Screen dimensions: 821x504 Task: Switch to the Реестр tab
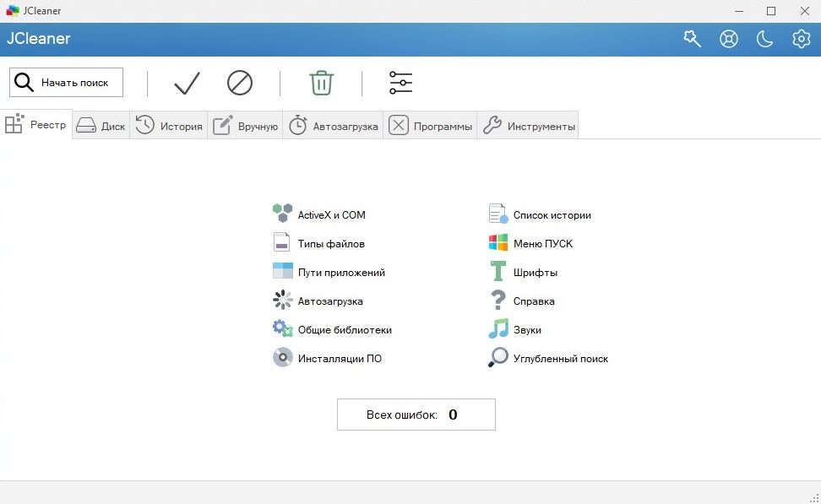tap(36, 125)
